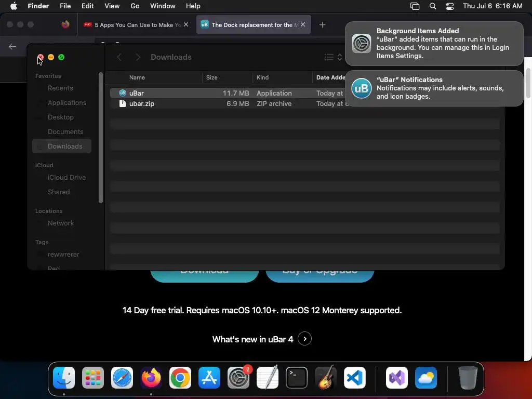The width and height of the screenshot is (532, 399).
Task: Click the Background Items Added notification
Action: pos(434,44)
